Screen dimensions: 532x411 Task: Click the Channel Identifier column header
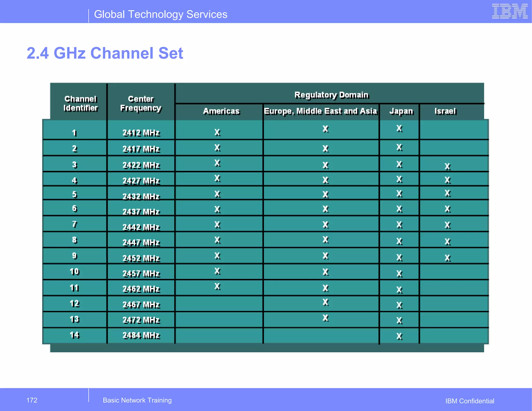point(81,103)
